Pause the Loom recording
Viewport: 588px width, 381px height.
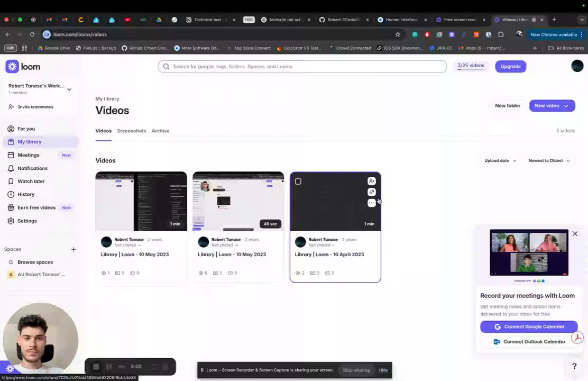pos(109,367)
